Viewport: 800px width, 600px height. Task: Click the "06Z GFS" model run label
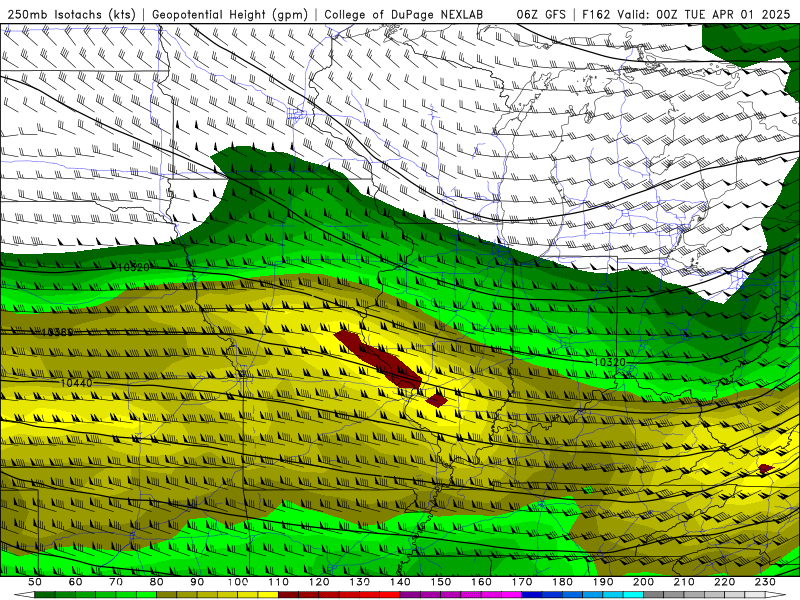point(541,14)
